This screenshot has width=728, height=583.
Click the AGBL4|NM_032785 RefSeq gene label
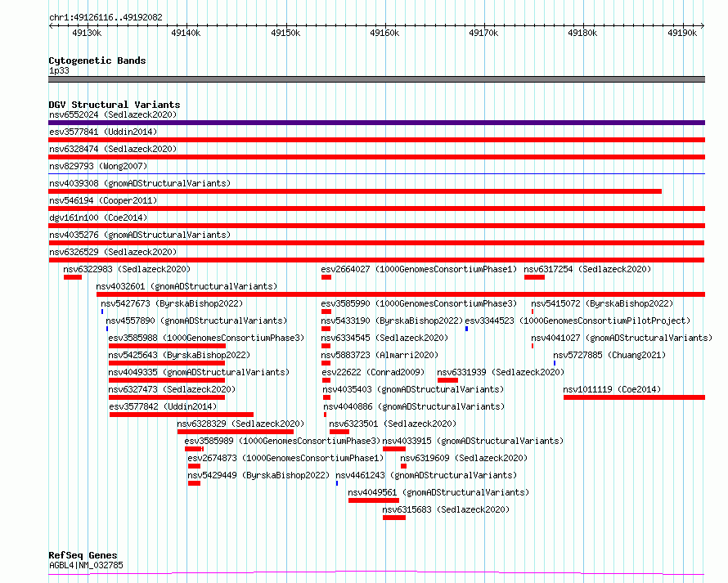coord(86,565)
